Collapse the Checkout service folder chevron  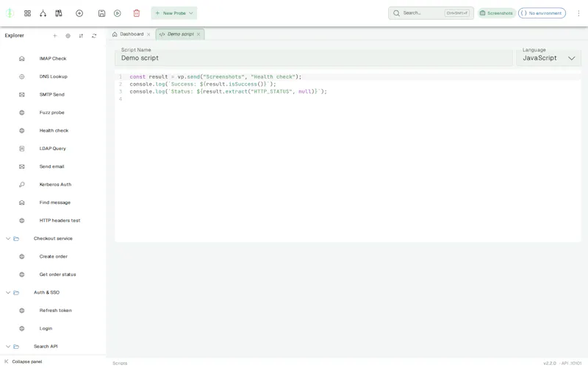[x=8, y=238]
